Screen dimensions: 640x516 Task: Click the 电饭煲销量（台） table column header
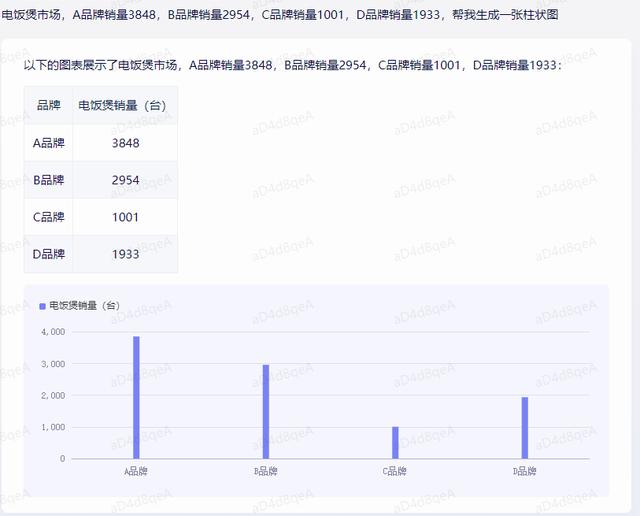click(125, 105)
